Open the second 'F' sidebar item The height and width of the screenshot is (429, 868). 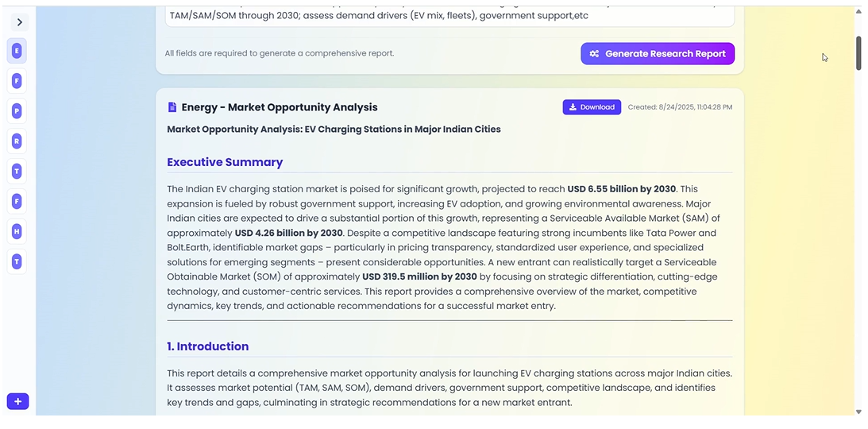(17, 202)
